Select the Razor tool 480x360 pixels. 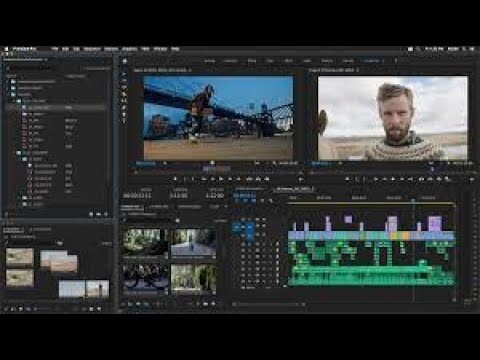[124, 94]
